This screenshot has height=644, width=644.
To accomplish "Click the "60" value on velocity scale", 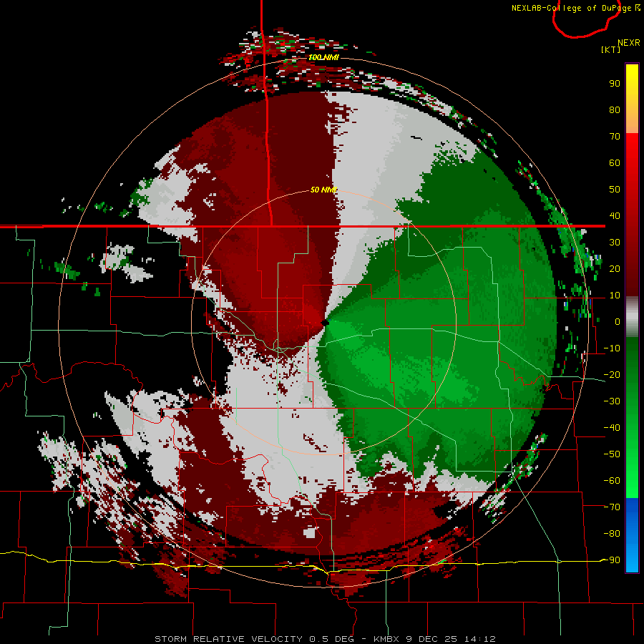I will pyautogui.click(x=615, y=162).
